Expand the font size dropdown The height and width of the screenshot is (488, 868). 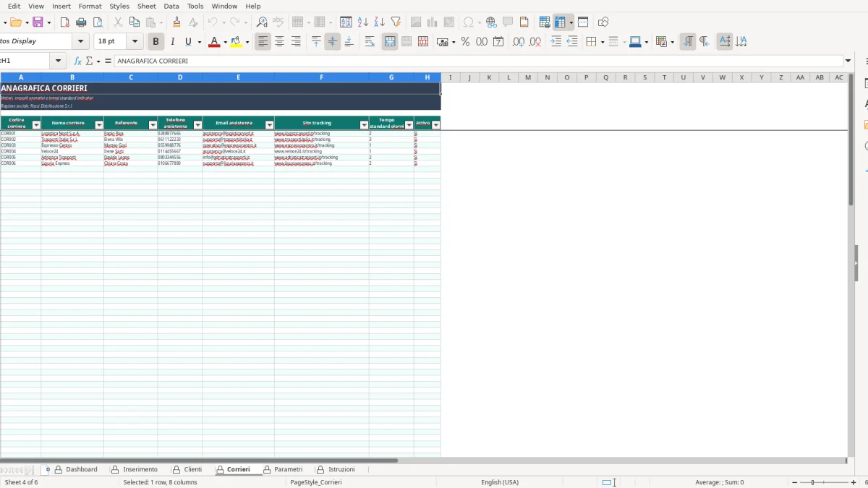[135, 42]
